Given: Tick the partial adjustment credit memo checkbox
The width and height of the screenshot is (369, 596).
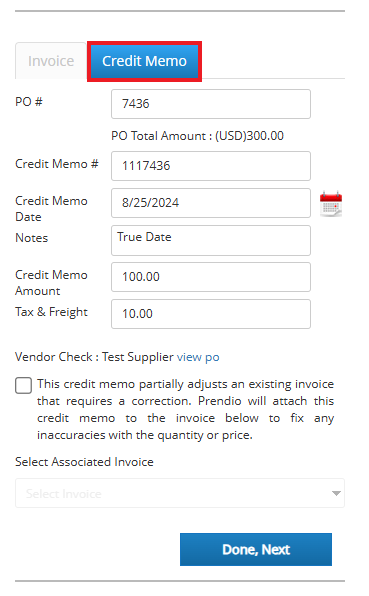Looking at the screenshot, I should (x=24, y=385).
